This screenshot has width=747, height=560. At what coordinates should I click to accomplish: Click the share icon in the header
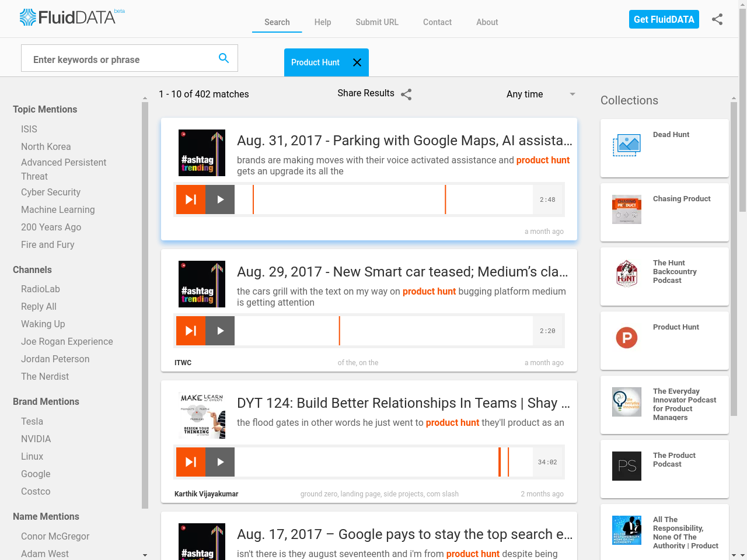pyautogui.click(x=717, y=19)
